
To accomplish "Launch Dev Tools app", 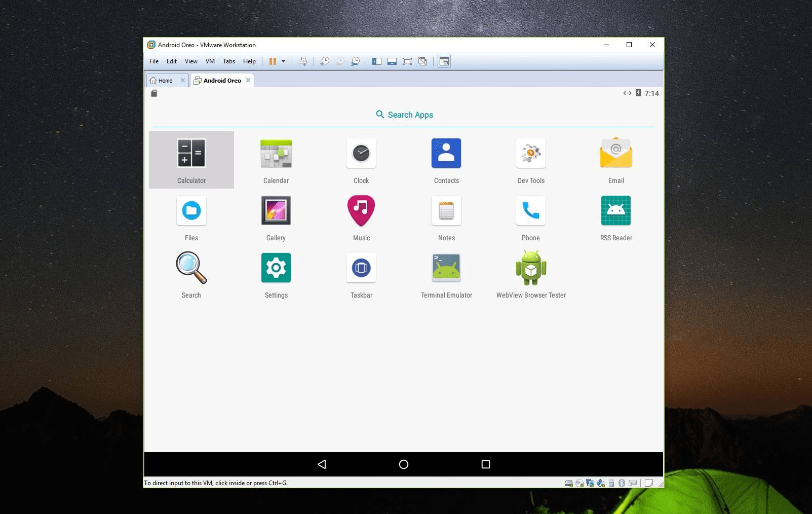I will [531, 160].
